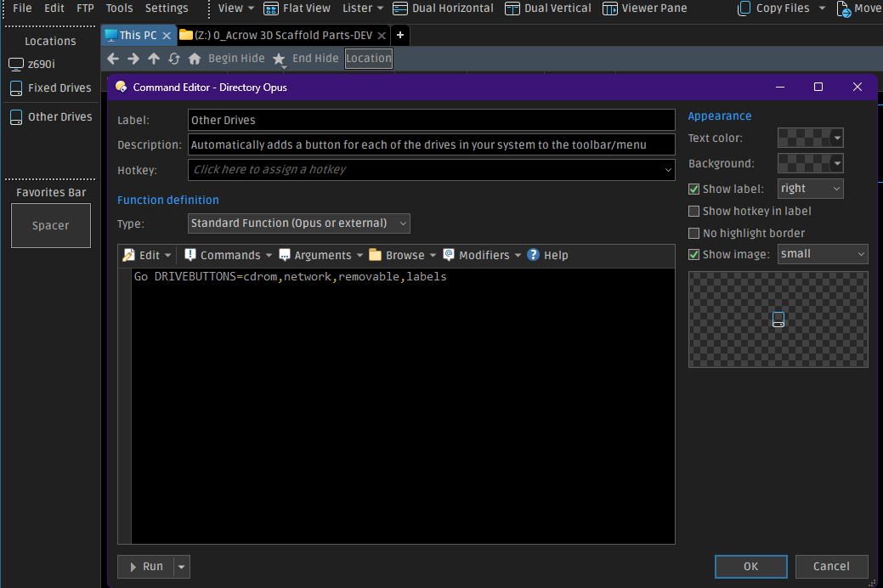Click the Label input field
The width and height of the screenshot is (883, 588).
432,120
